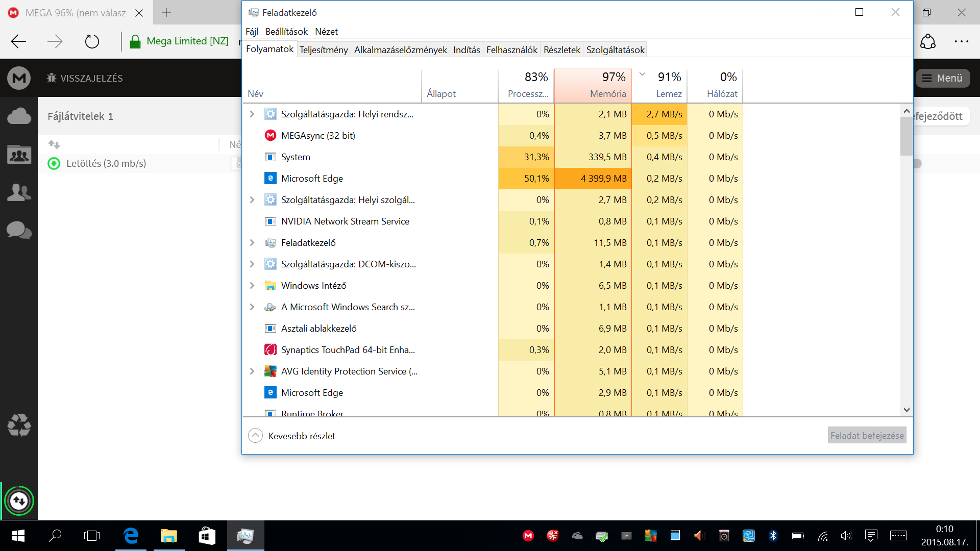The image size is (980, 551).
Task: Click Bluetooth tray icon
Action: 773,536
